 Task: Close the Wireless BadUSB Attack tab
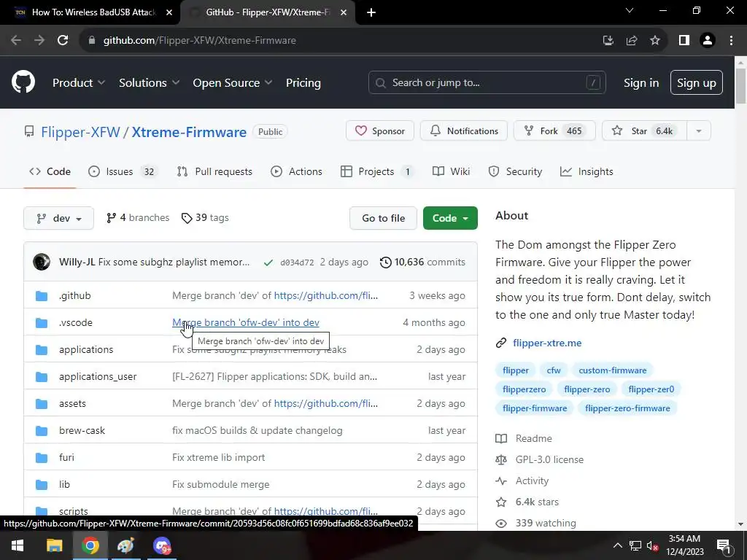click(169, 12)
